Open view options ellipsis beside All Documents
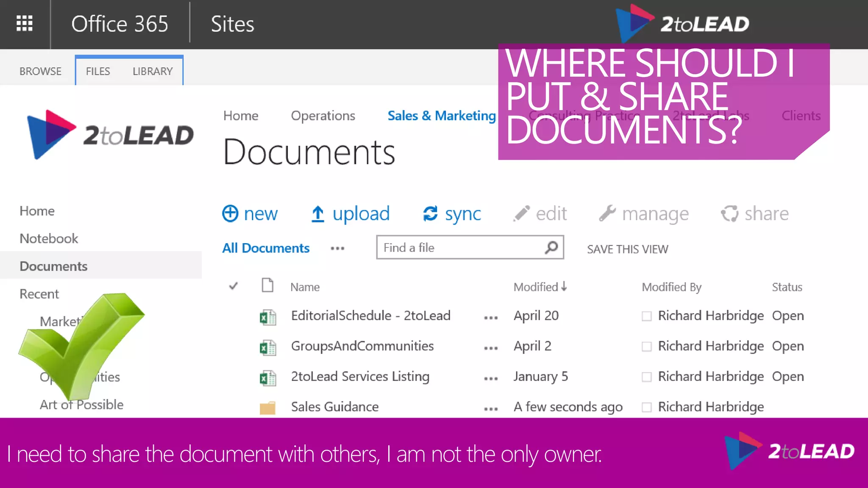868x488 pixels. (x=337, y=249)
